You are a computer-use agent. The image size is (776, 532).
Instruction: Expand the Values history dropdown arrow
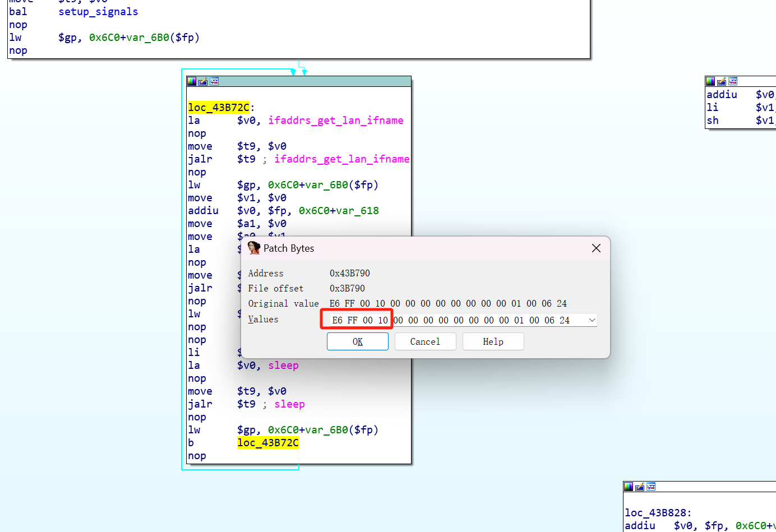[x=592, y=320]
